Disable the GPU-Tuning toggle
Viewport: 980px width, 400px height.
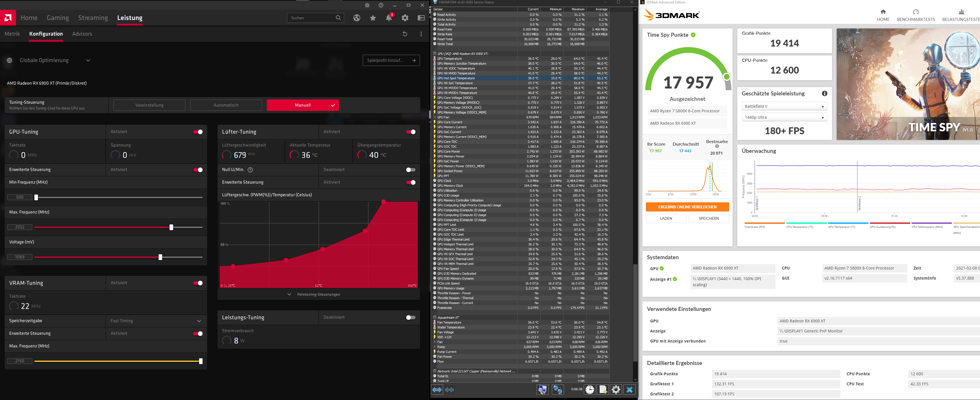[198, 132]
